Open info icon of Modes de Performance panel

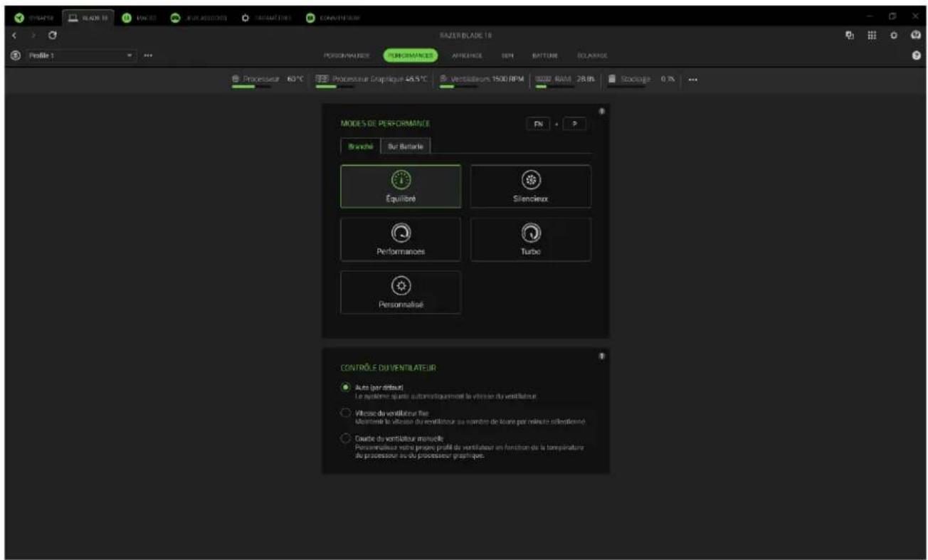tap(602, 111)
